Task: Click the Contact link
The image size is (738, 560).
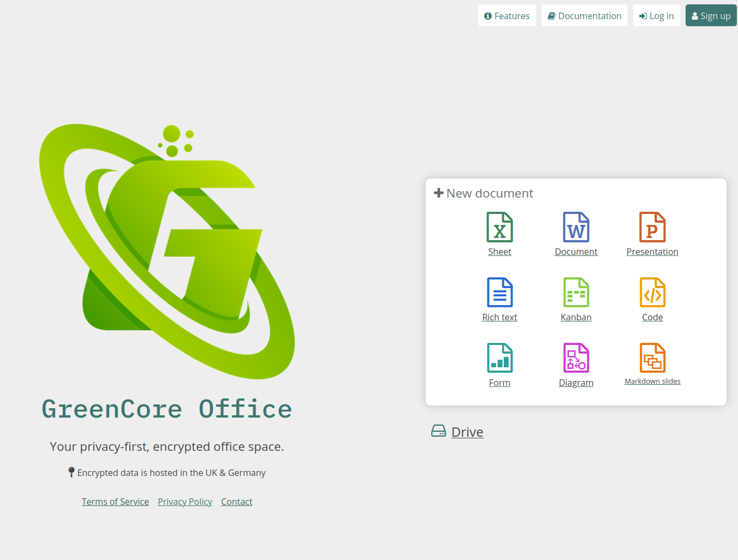Action: point(236,502)
